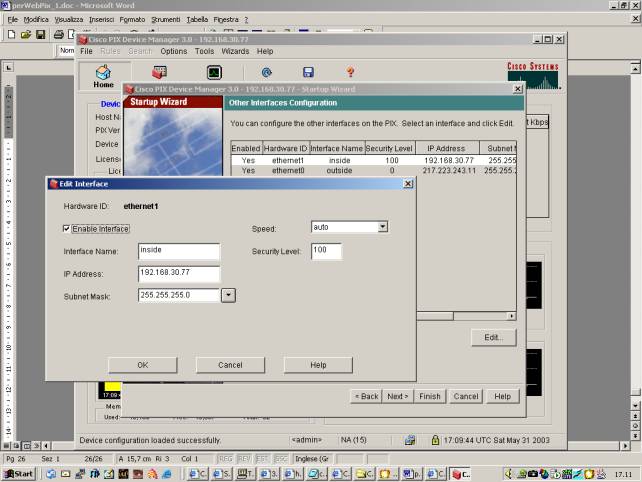Click the Print icon in Word toolbar
The image size is (642, 482).
(x=59, y=34)
